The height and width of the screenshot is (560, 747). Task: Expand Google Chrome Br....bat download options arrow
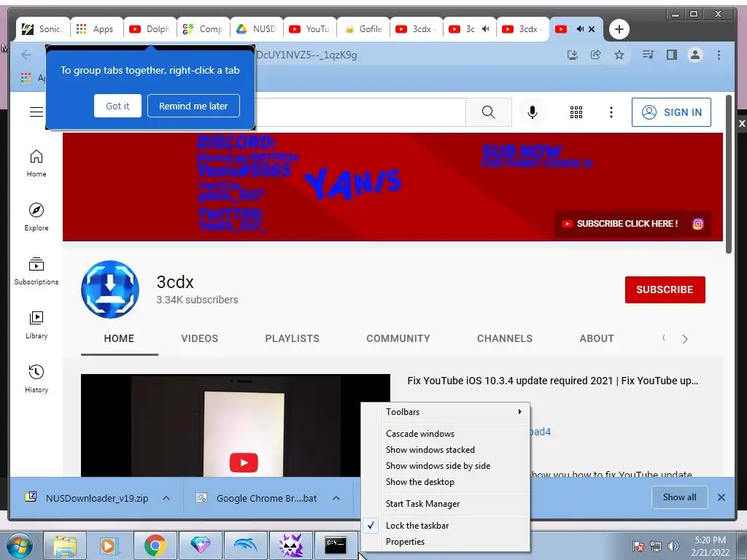(336, 498)
